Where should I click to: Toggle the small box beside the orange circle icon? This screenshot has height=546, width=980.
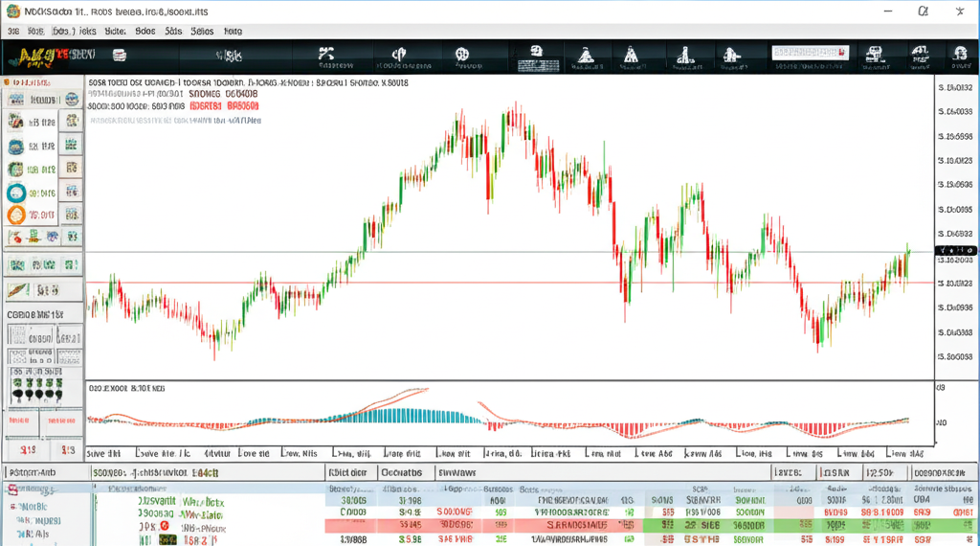pyautogui.click(x=70, y=216)
